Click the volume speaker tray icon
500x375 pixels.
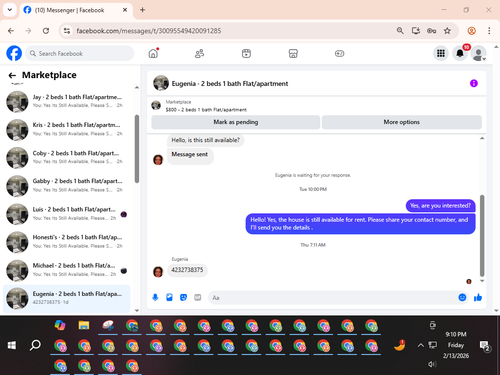[432, 364]
